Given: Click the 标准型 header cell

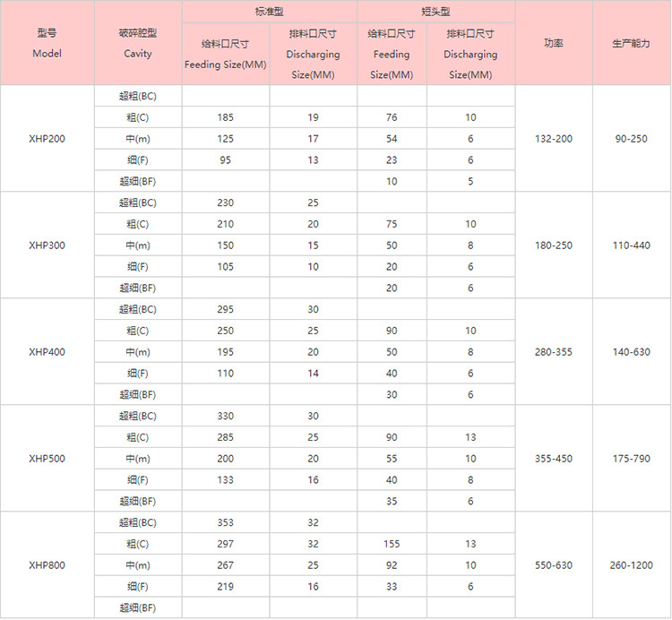Looking at the screenshot, I should 269,11.
